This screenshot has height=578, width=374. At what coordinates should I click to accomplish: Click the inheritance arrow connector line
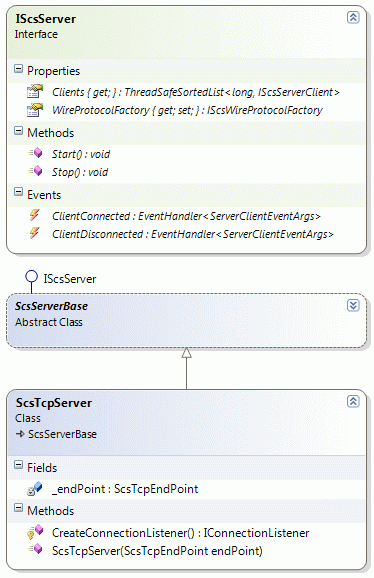click(186, 368)
